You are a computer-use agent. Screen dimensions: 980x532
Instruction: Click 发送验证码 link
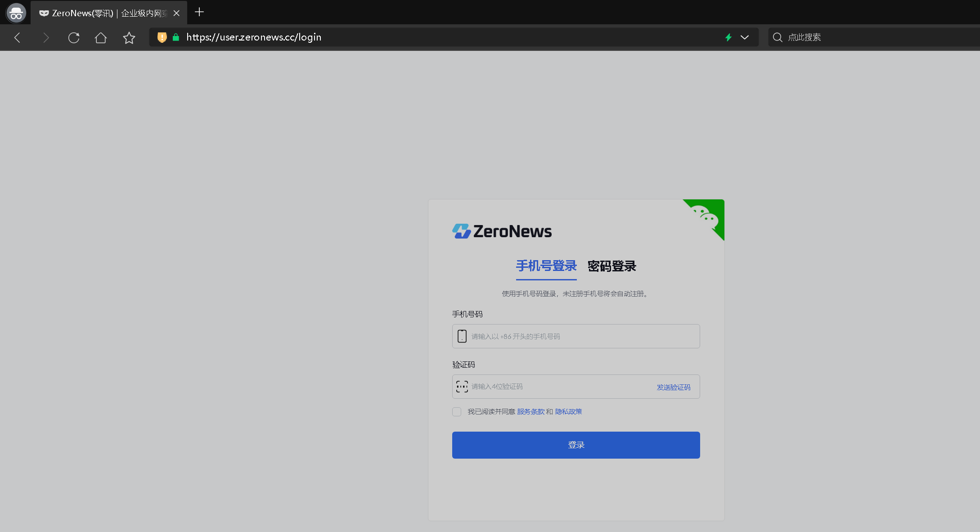click(674, 387)
